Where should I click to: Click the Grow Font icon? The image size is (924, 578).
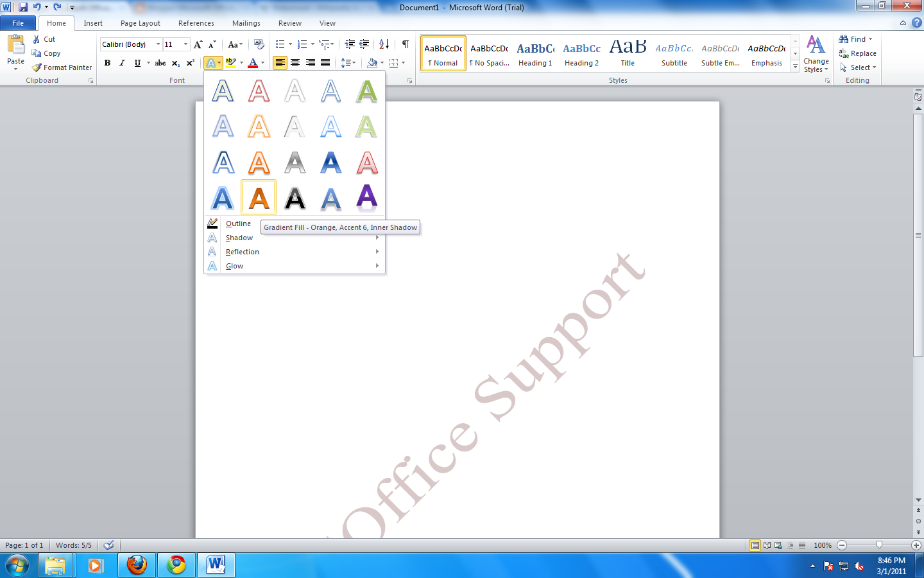pyautogui.click(x=198, y=44)
